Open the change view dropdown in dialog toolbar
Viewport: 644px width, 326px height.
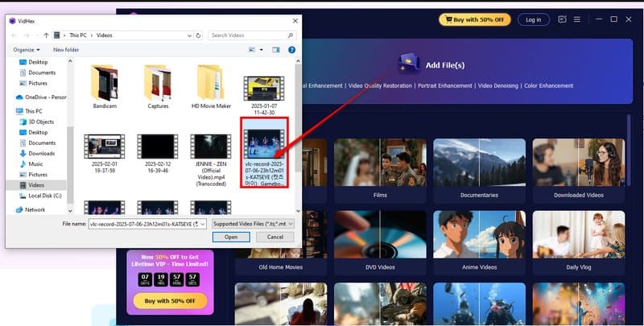[x=261, y=49]
